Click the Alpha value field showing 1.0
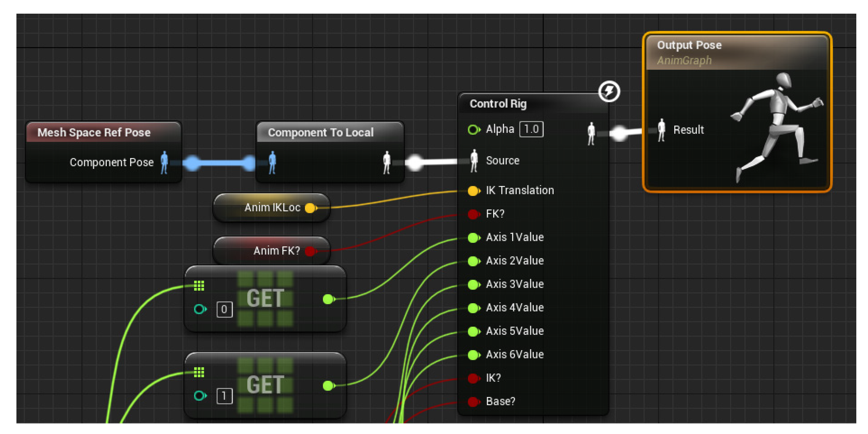868x434 pixels. (x=531, y=129)
